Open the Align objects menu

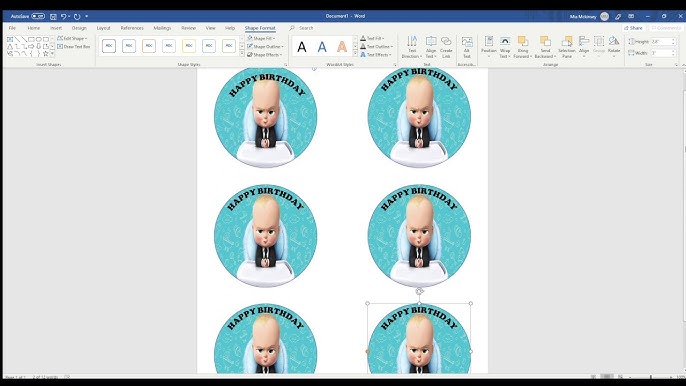584,46
